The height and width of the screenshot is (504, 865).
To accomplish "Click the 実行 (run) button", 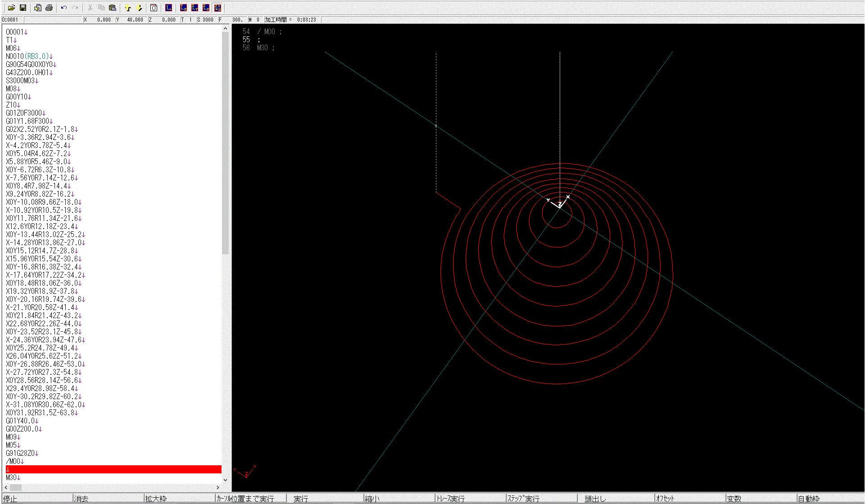I will click(325, 499).
